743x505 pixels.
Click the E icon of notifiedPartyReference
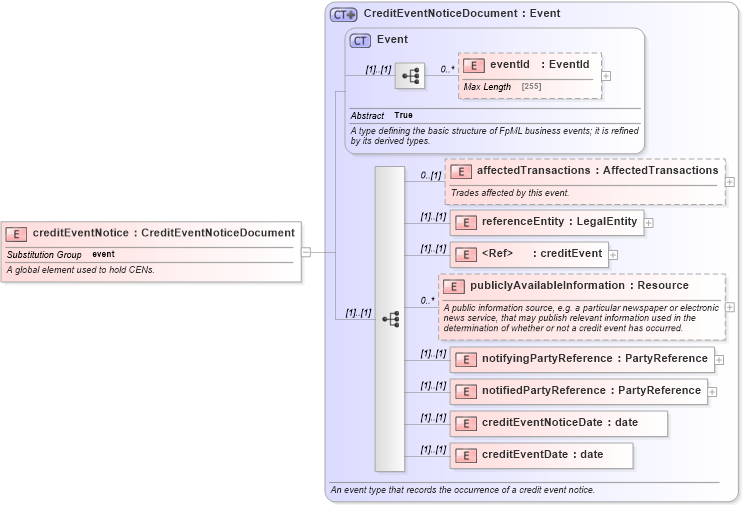465,392
